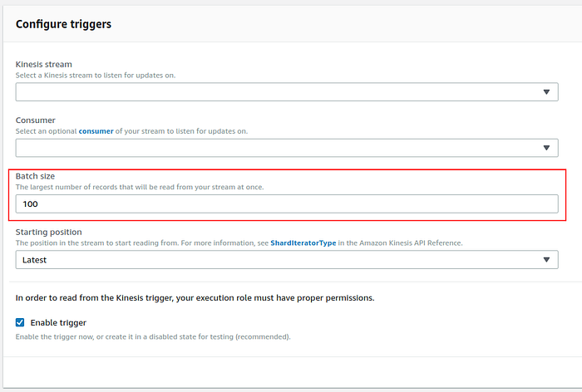Click the Batch size description about largest records
This screenshot has height=392, width=582.
click(x=140, y=187)
